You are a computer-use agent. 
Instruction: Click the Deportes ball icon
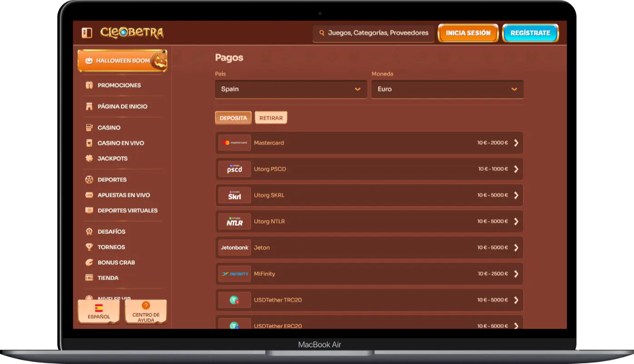coord(89,180)
